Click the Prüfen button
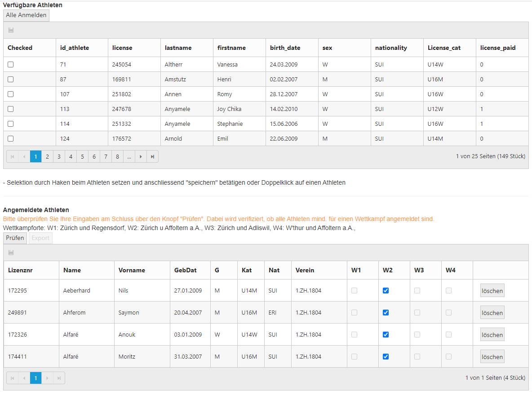Viewport: 532px width, 395px height. [x=15, y=238]
